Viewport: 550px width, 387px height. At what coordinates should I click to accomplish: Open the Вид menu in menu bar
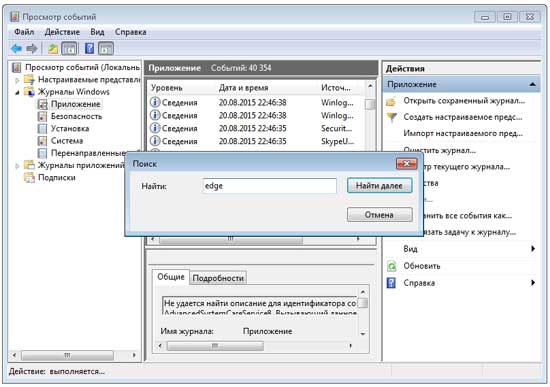click(97, 32)
